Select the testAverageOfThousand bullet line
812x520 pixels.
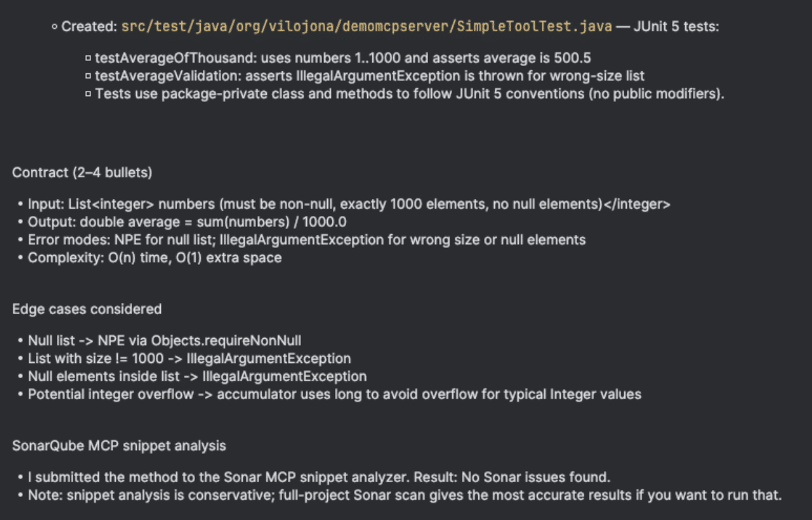[x=343, y=58]
